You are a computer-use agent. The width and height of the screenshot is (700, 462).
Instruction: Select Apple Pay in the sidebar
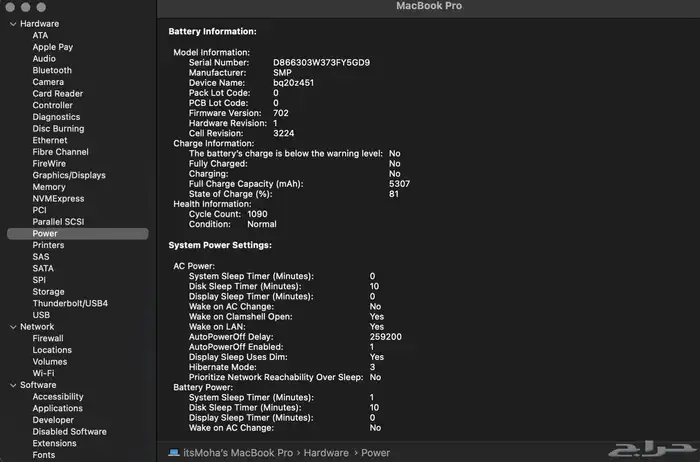pyautogui.click(x=53, y=47)
